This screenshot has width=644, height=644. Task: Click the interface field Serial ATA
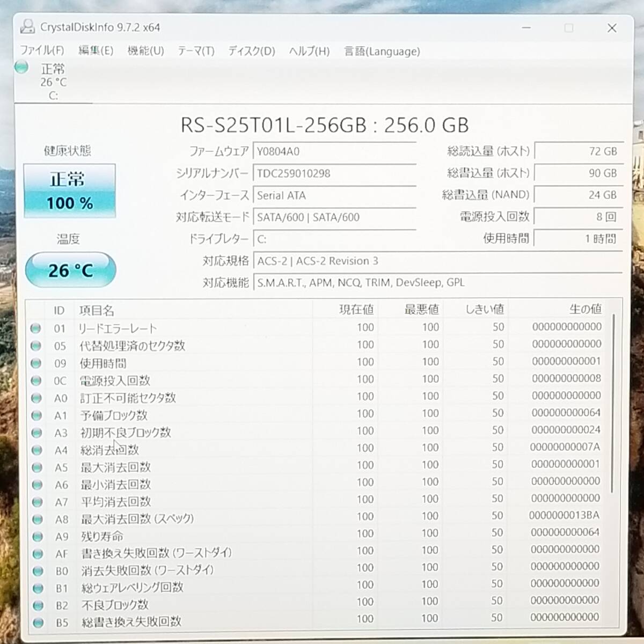(x=334, y=195)
